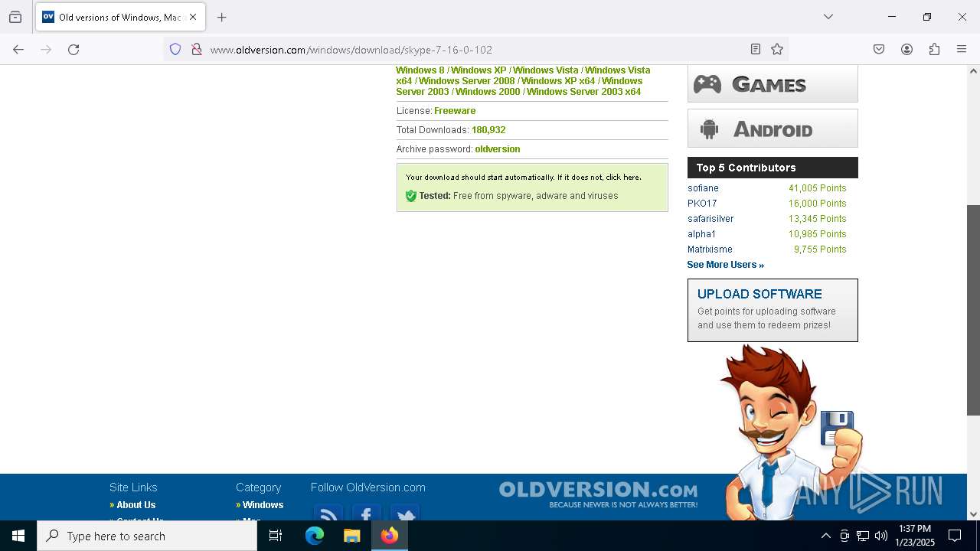Screen dimensions: 980x551
Task: Click the Freeware license link
Action: coord(455,111)
